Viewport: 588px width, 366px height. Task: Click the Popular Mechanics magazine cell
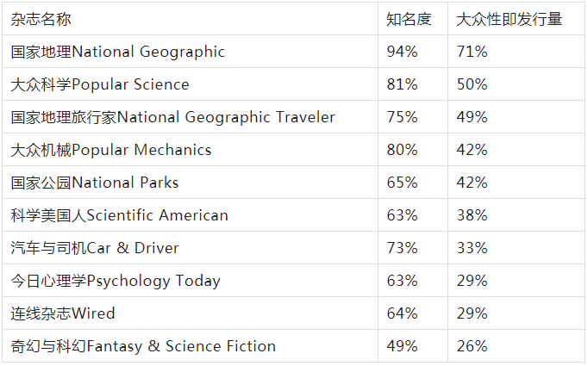111,150
